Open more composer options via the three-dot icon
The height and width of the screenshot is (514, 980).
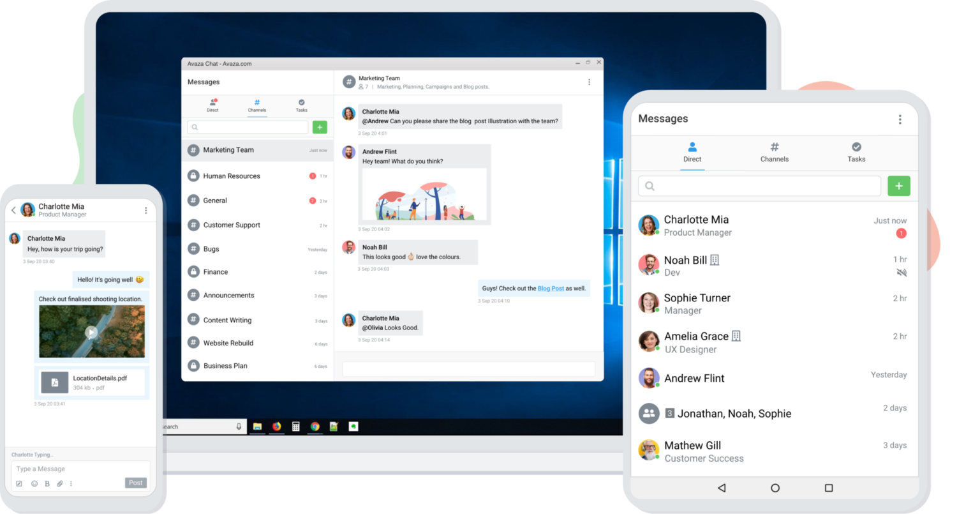[71, 483]
